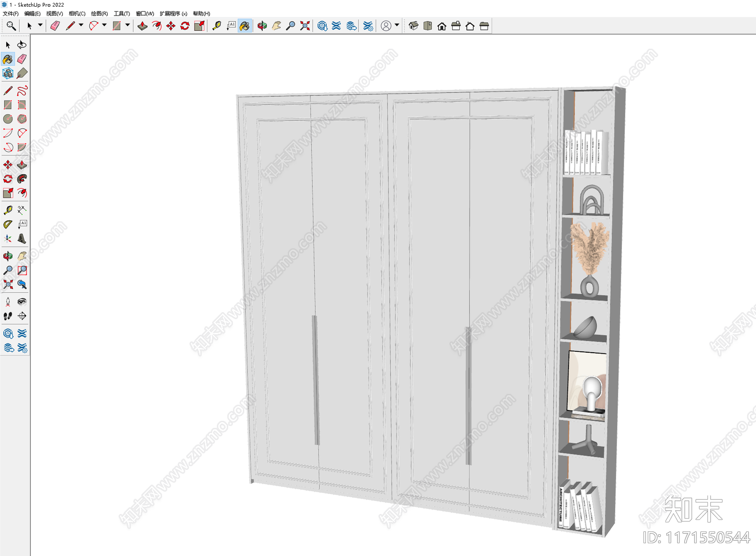This screenshot has height=556, width=756.
Task: Choose Tape Measure in top toolbar
Action: [216, 26]
